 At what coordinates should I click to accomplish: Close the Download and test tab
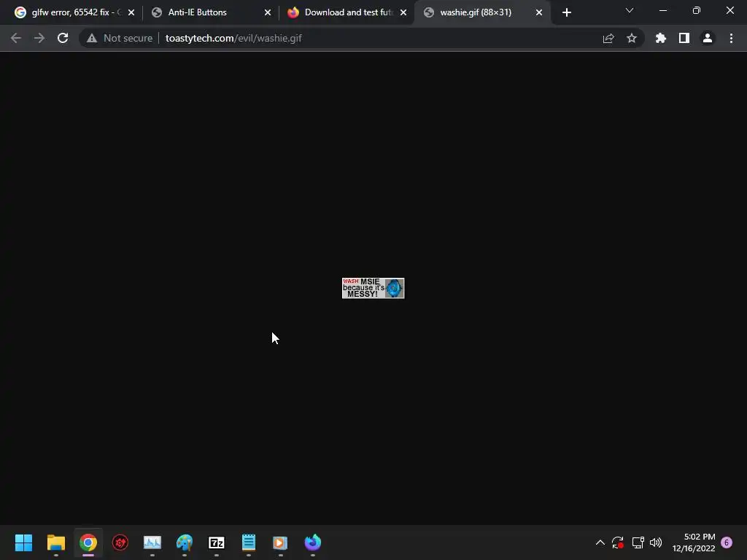pos(403,12)
